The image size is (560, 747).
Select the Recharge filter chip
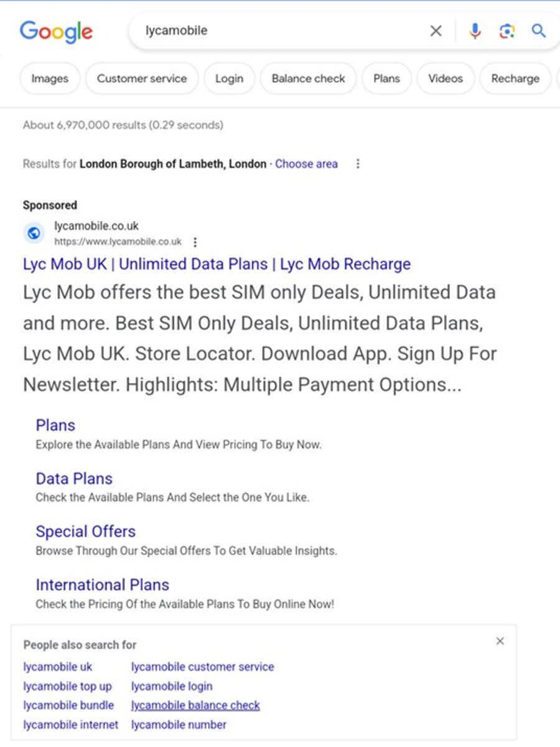tap(515, 78)
